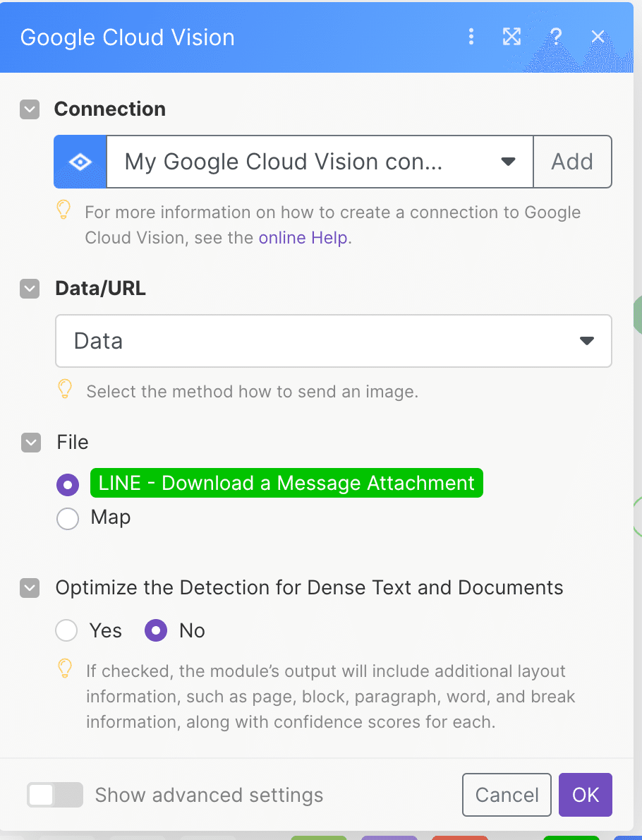Click the expand dialog fullscreen icon

pyautogui.click(x=511, y=37)
